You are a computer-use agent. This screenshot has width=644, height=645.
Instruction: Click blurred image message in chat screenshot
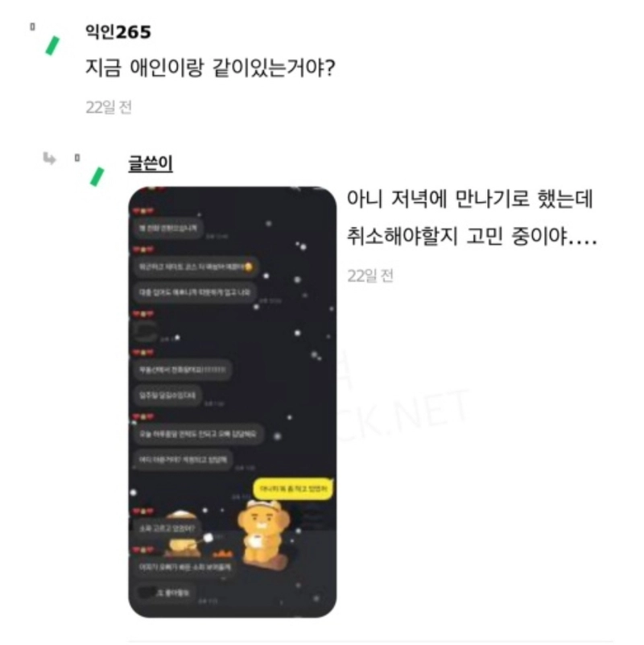(146, 332)
